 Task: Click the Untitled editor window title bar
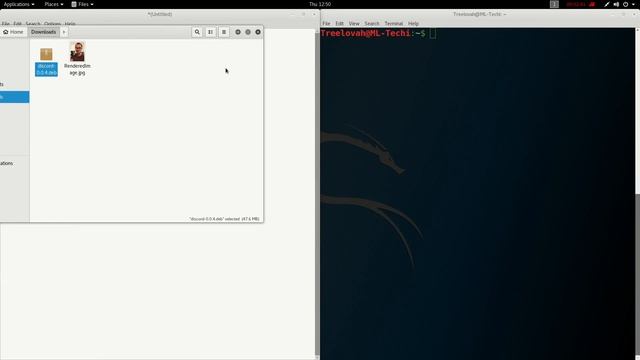[x=159, y=14]
